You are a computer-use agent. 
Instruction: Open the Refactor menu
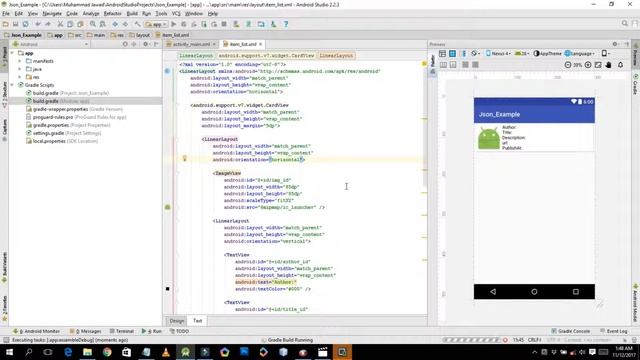[x=113, y=13]
